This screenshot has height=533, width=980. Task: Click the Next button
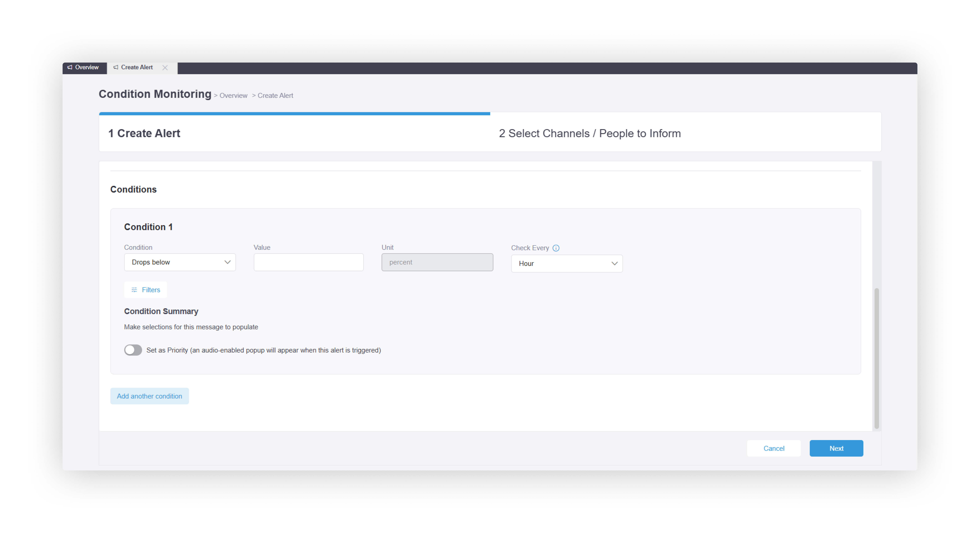coord(836,448)
